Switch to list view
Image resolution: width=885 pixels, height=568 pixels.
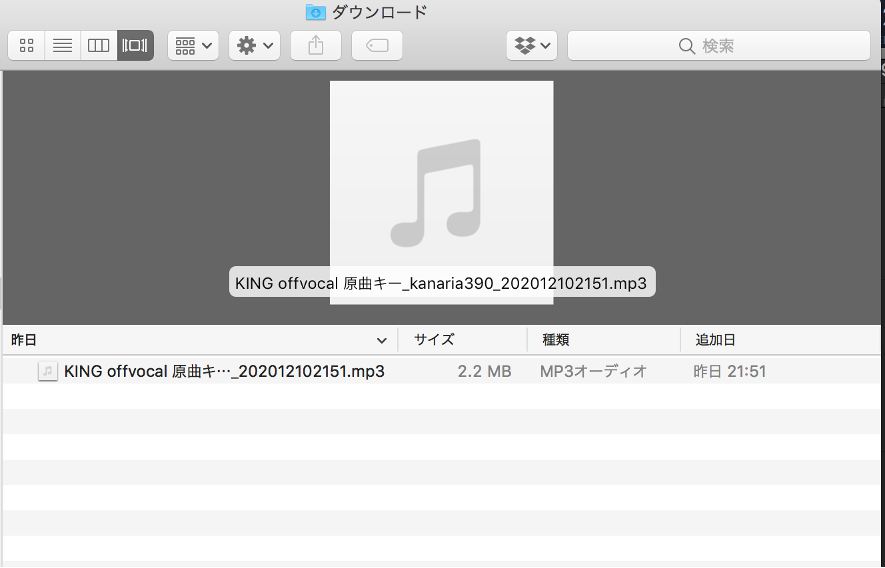(63, 45)
